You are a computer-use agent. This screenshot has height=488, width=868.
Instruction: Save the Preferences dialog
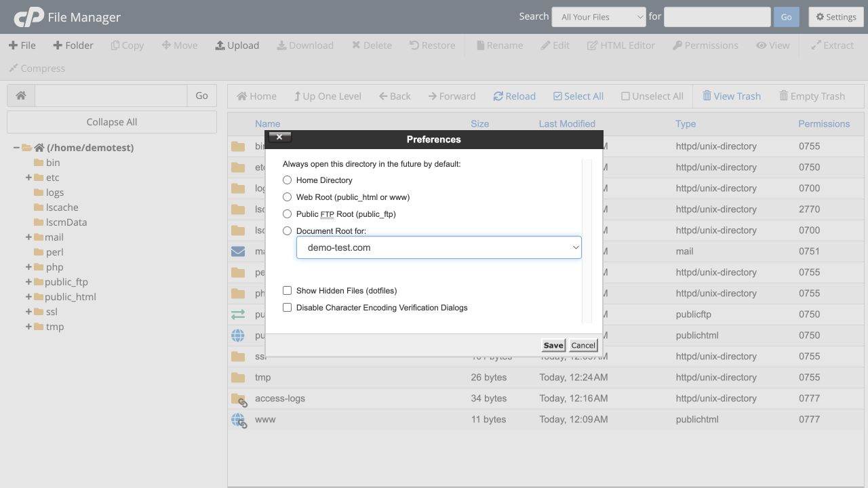coord(553,345)
